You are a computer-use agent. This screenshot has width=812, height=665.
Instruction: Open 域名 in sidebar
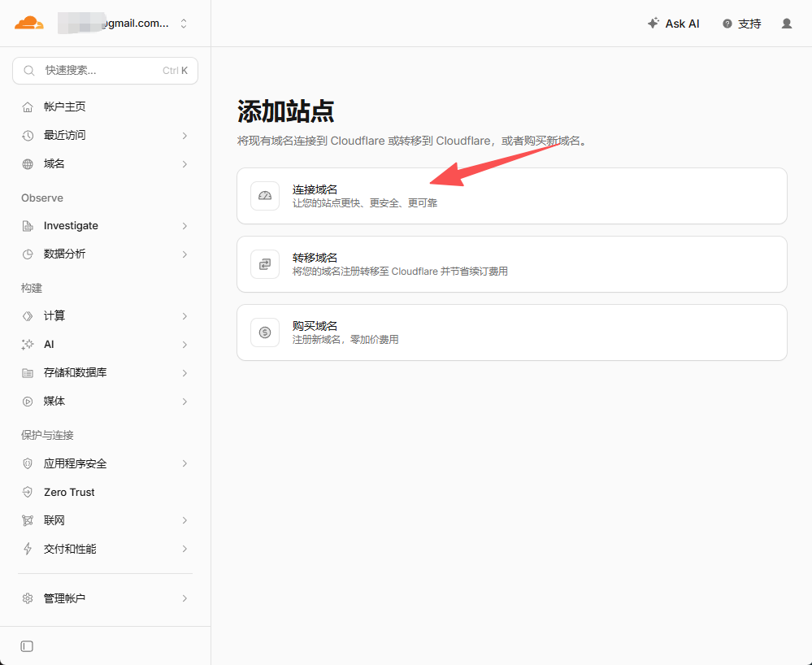click(105, 163)
